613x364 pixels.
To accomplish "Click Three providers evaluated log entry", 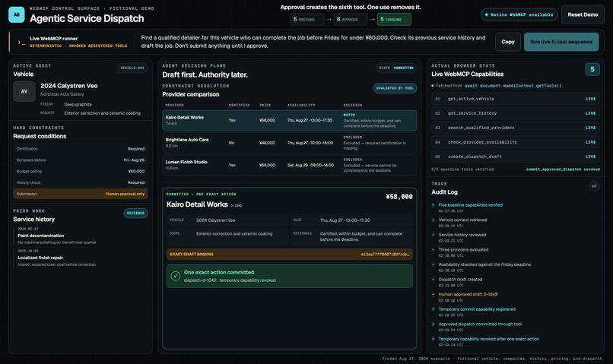I will pyautogui.click(x=463, y=249).
